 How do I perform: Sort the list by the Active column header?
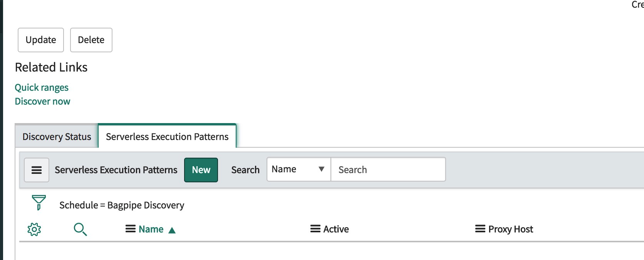[x=336, y=229]
